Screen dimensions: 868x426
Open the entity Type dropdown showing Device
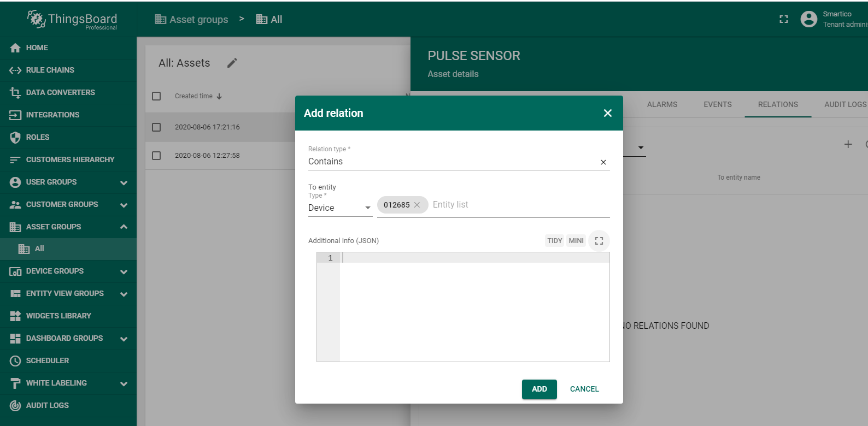[x=339, y=208]
